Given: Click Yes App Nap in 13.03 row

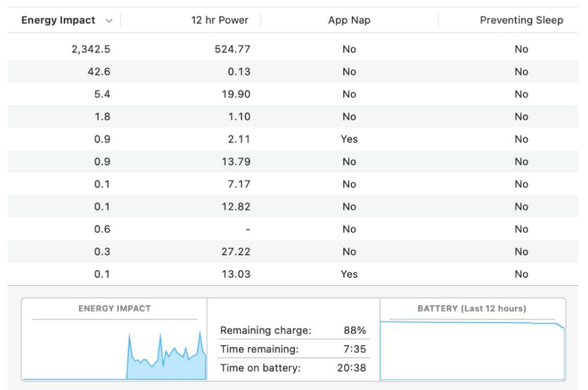Looking at the screenshot, I should click(x=349, y=274).
